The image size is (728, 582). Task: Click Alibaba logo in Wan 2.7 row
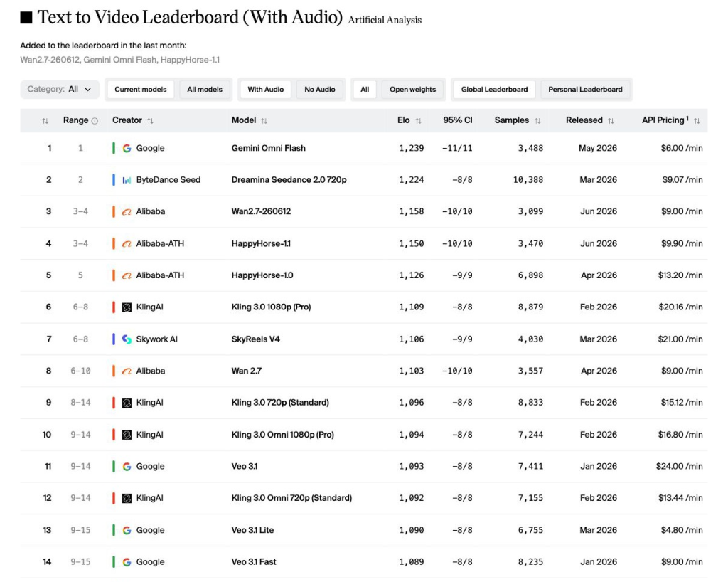coord(127,371)
